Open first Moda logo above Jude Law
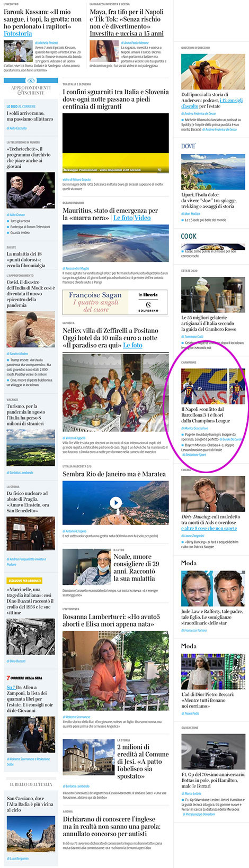This screenshot has height=868, width=249. 189,563
